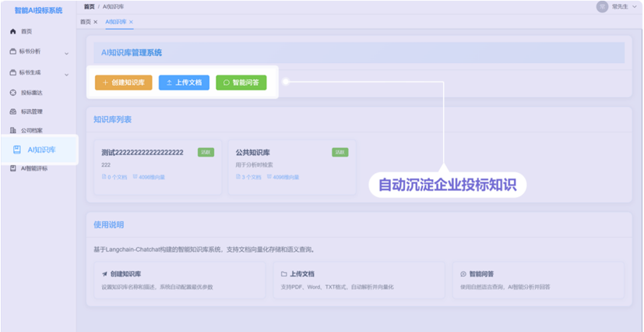This screenshot has height=332, width=644.
Task: Switch to the 首页 tab
Action: pyautogui.click(x=86, y=22)
